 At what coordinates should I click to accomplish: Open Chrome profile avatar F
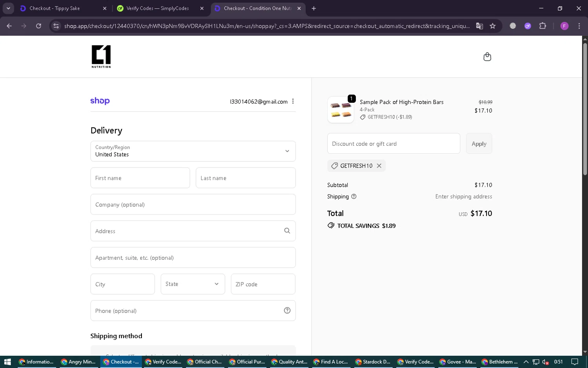click(x=564, y=26)
